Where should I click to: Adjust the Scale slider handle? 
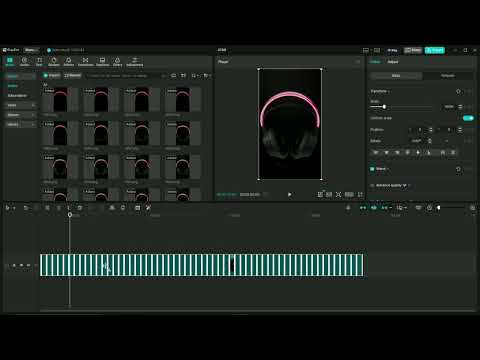click(x=384, y=107)
